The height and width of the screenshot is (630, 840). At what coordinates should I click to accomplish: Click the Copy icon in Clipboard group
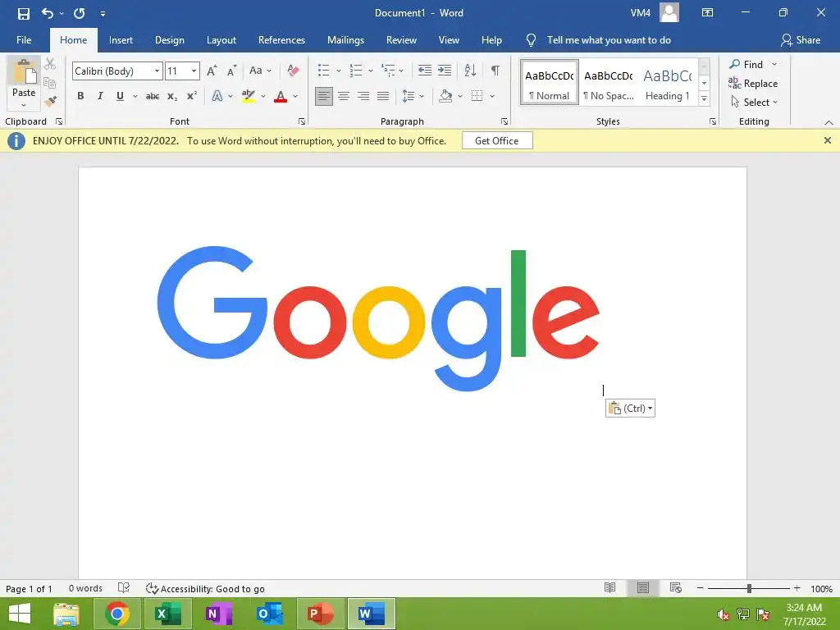coord(50,83)
